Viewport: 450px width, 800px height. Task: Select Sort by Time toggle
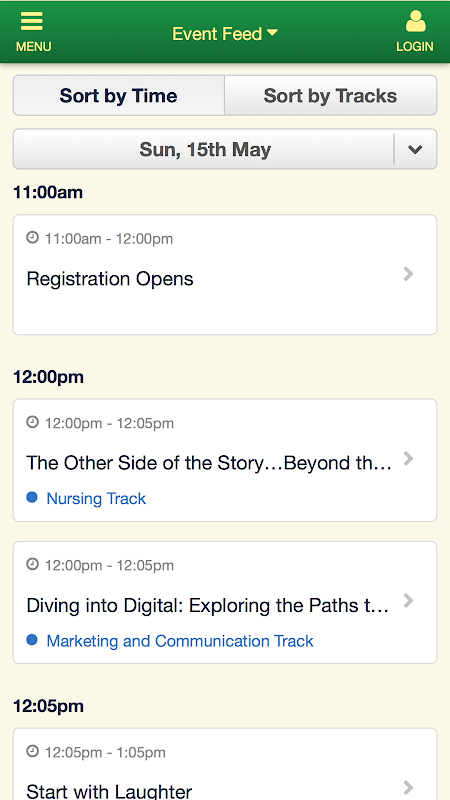118,95
